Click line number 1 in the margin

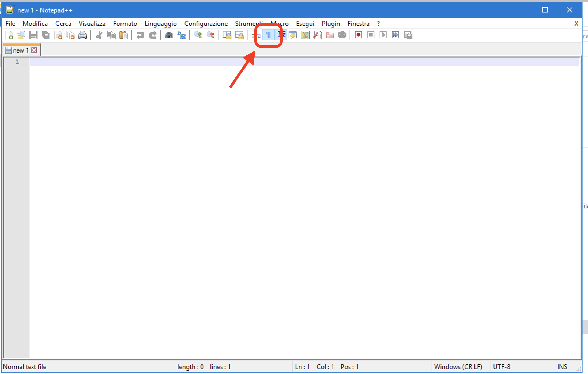[x=17, y=62]
